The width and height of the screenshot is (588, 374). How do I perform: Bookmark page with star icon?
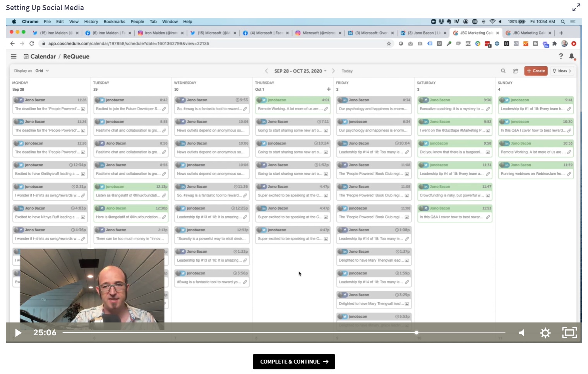click(x=389, y=43)
